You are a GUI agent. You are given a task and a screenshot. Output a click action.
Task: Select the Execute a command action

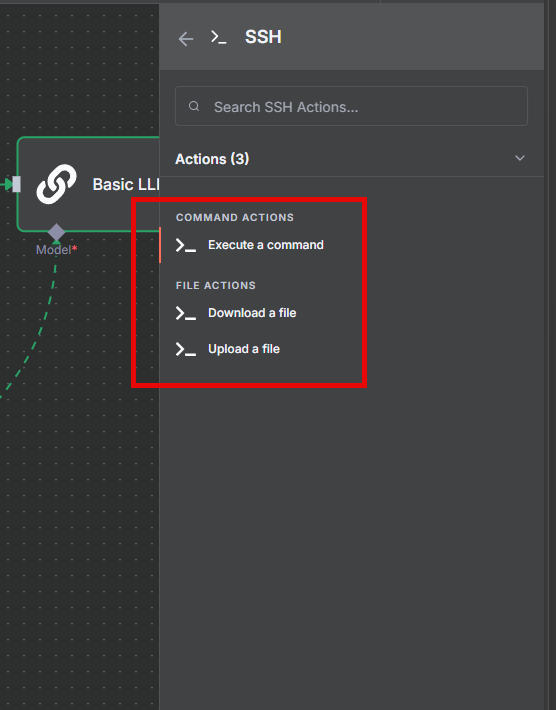[265, 245]
